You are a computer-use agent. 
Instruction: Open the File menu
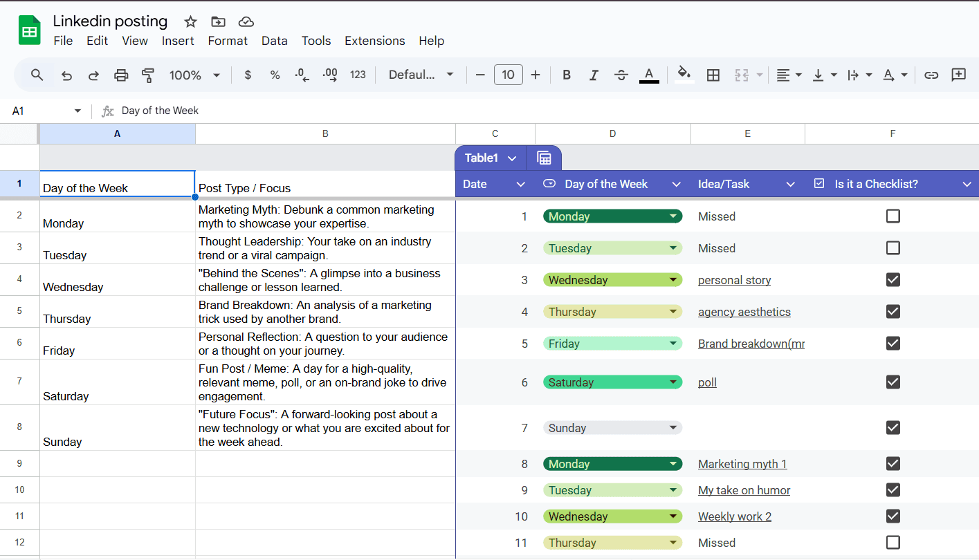click(63, 41)
